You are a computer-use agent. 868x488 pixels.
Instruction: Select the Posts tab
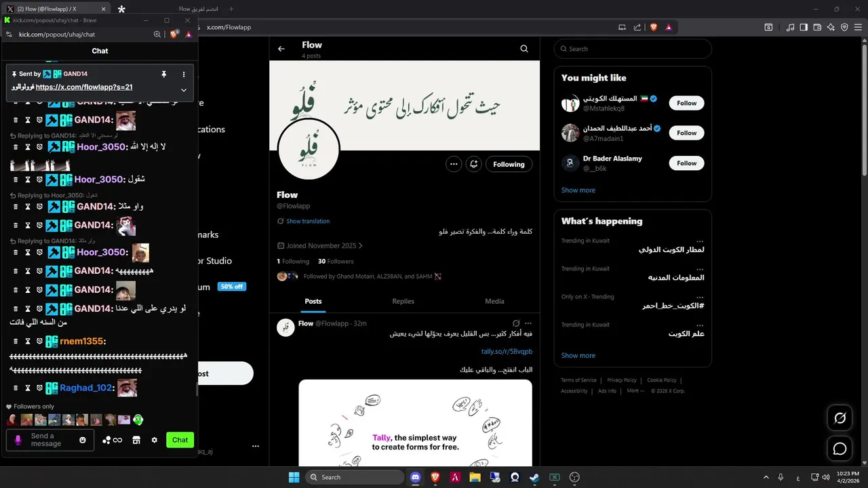[313, 301]
